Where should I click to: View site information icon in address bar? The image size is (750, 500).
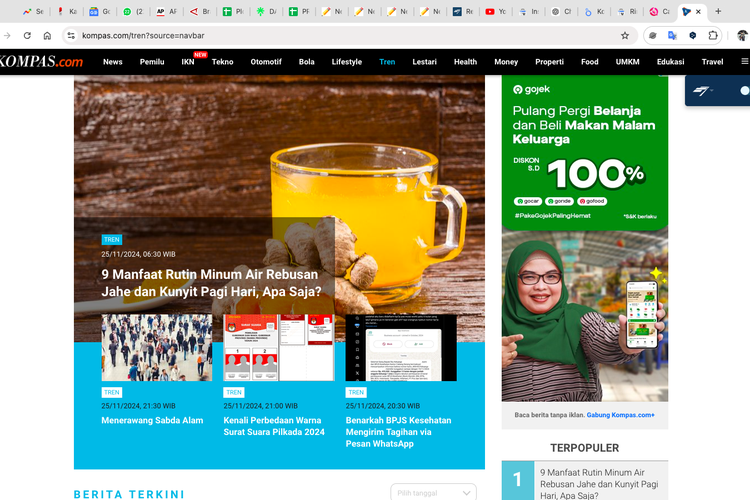point(71,35)
